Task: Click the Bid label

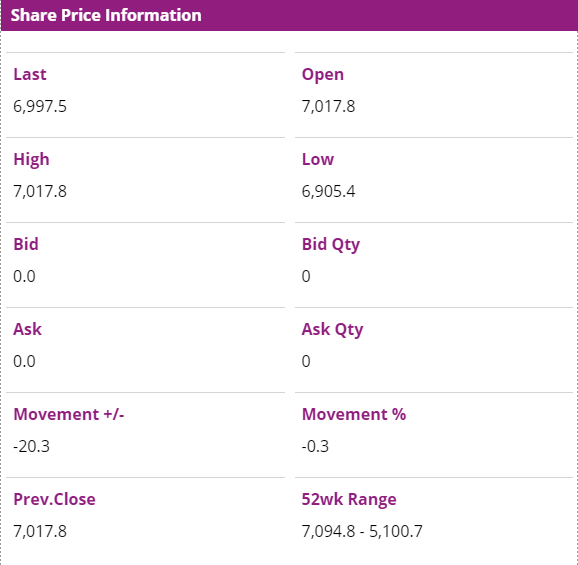Action: tap(26, 244)
